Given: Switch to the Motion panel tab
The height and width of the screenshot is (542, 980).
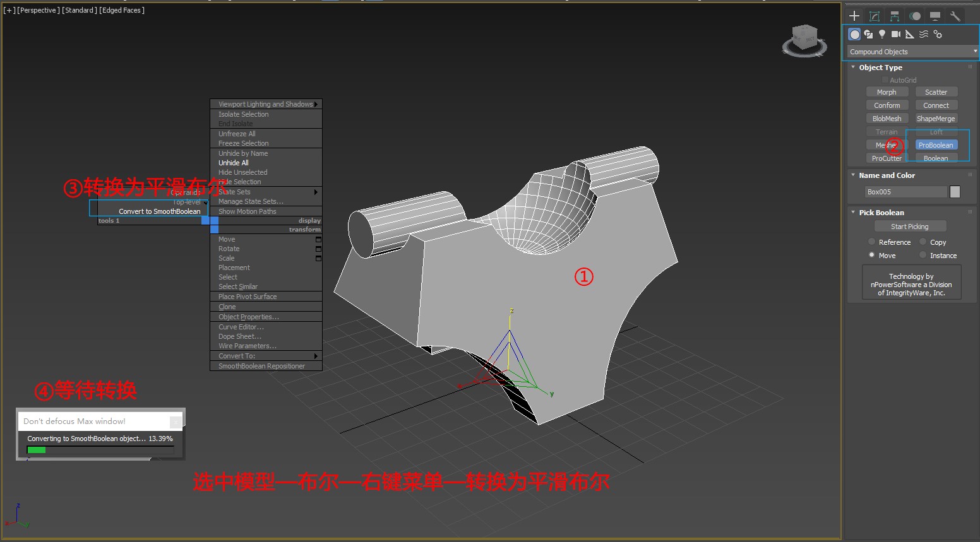Looking at the screenshot, I should click(915, 16).
